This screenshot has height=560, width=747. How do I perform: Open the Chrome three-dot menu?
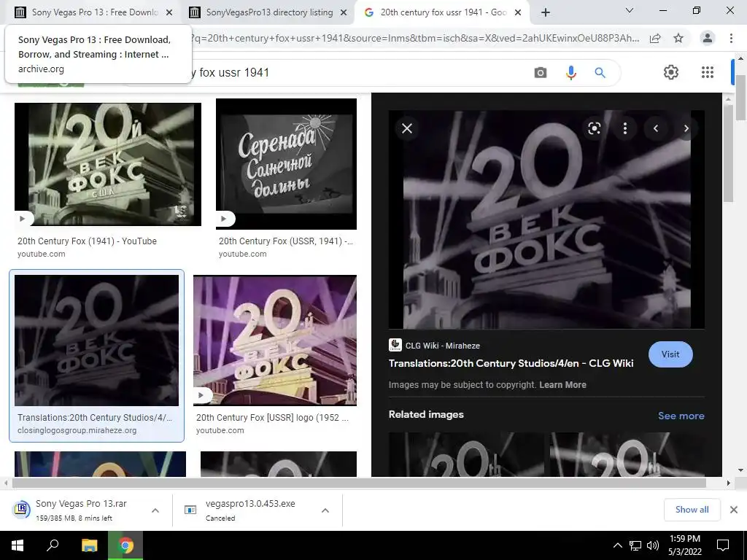pyautogui.click(x=731, y=38)
